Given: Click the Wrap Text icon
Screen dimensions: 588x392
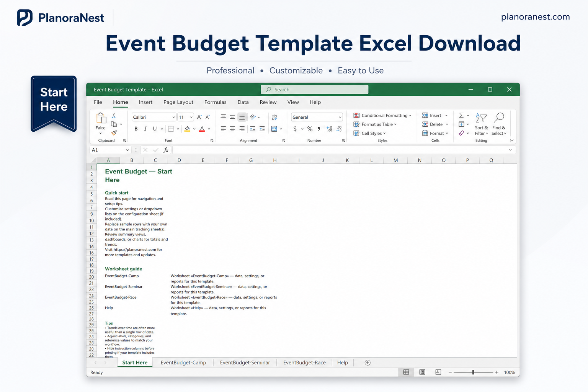Looking at the screenshot, I should point(274,117).
